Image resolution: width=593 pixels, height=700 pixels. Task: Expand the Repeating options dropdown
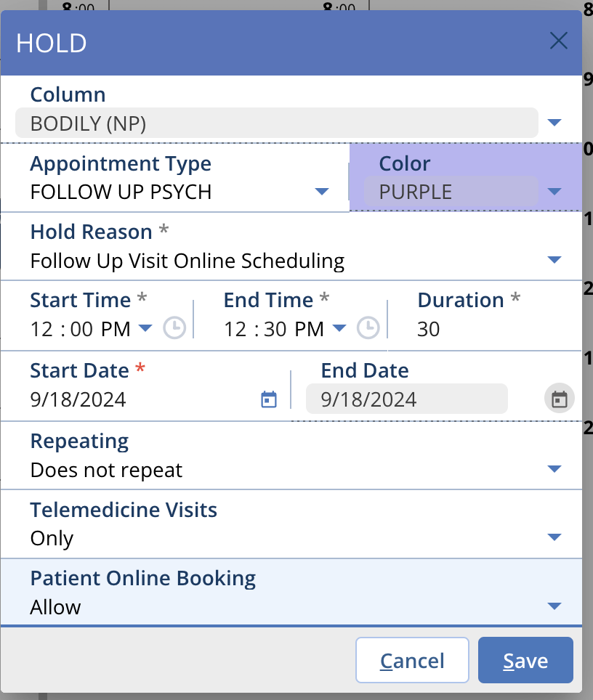tap(554, 469)
